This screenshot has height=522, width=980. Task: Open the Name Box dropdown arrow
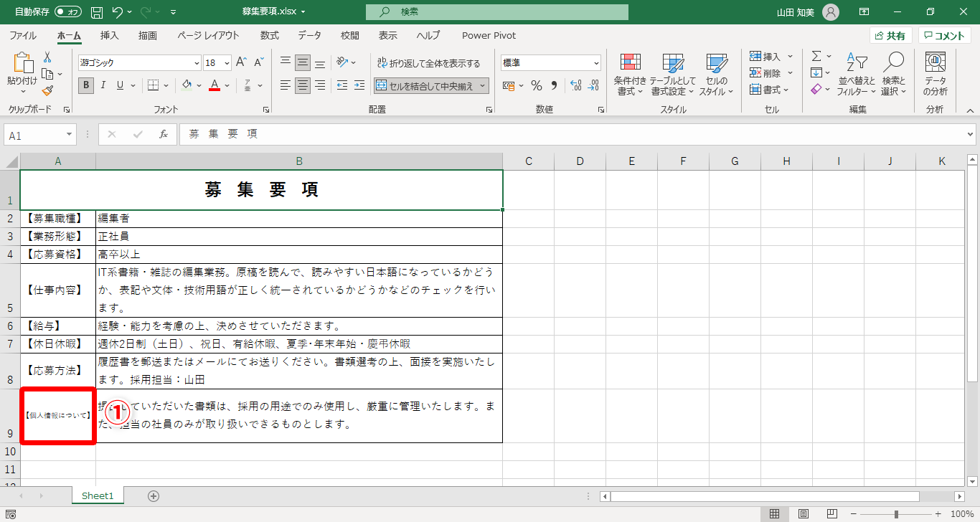[x=70, y=135]
